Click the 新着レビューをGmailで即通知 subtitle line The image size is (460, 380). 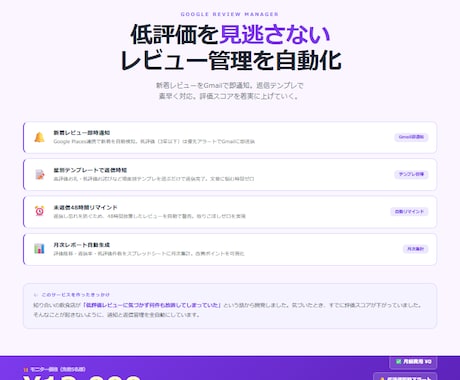tap(230, 85)
